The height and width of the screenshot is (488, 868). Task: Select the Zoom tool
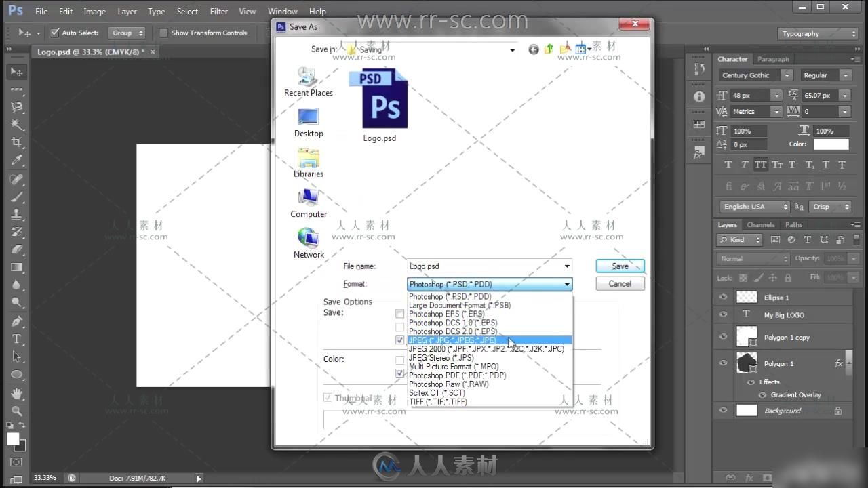pyautogui.click(x=16, y=411)
